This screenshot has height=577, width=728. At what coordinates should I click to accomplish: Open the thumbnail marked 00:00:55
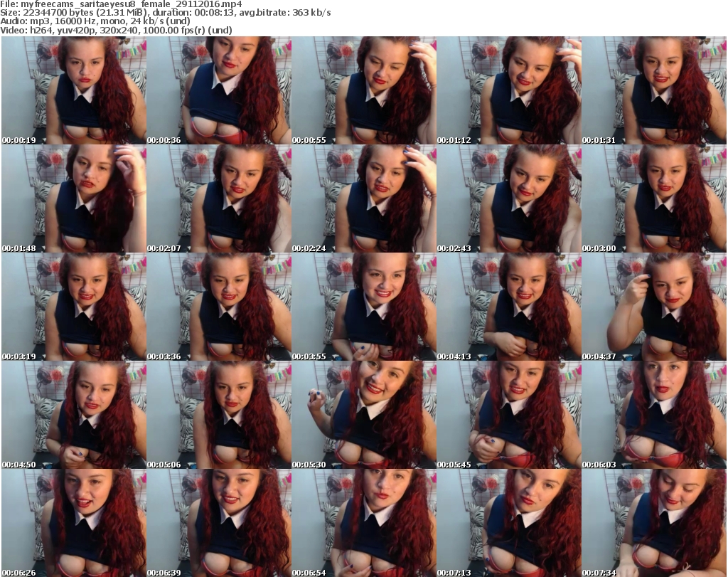[364, 90]
